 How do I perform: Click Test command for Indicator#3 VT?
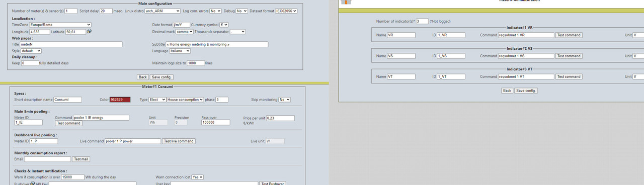(569, 76)
